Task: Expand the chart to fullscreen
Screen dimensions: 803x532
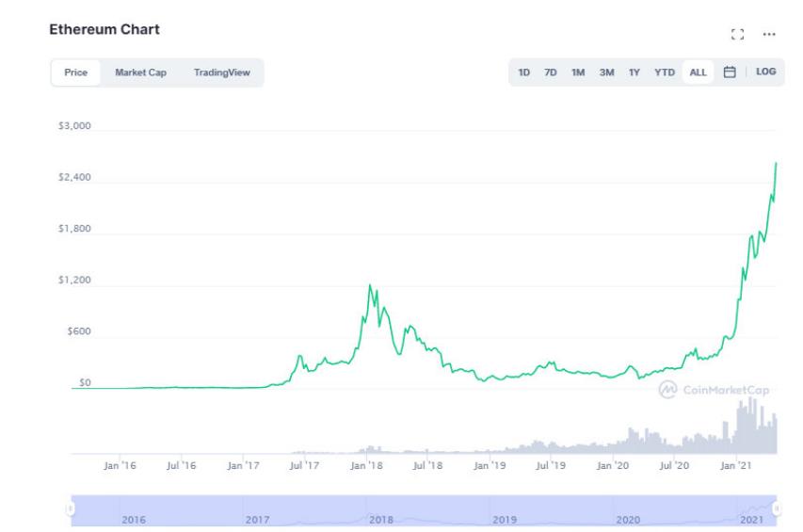Action: 737,34
